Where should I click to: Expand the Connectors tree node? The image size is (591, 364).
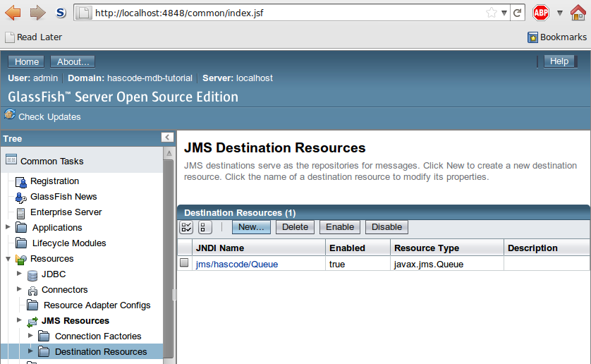pyautogui.click(x=19, y=289)
